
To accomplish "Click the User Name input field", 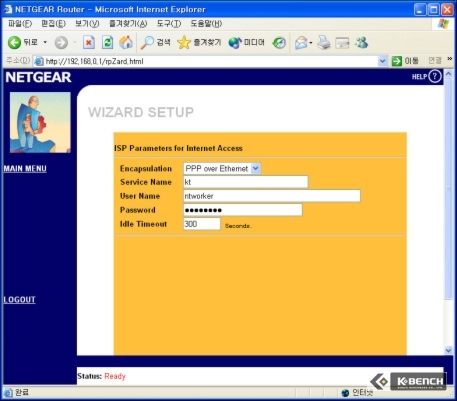I will click(272, 196).
